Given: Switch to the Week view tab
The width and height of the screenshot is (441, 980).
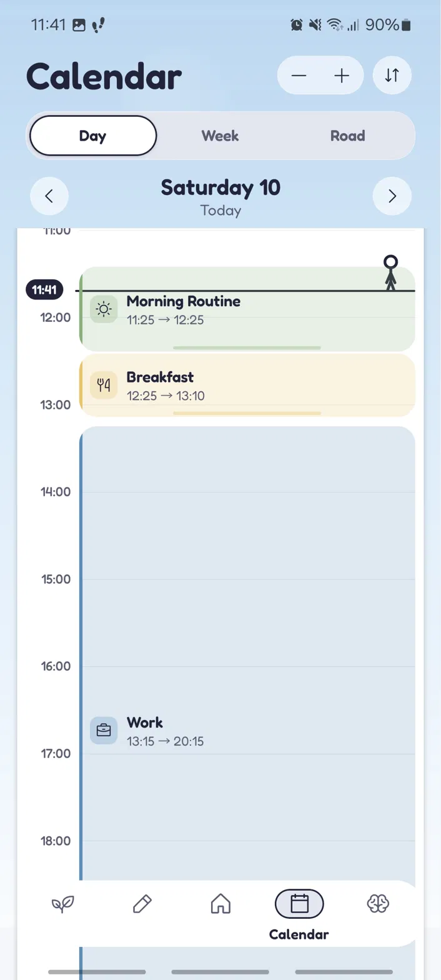Looking at the screenshot, I should click(x=220, y=136).
